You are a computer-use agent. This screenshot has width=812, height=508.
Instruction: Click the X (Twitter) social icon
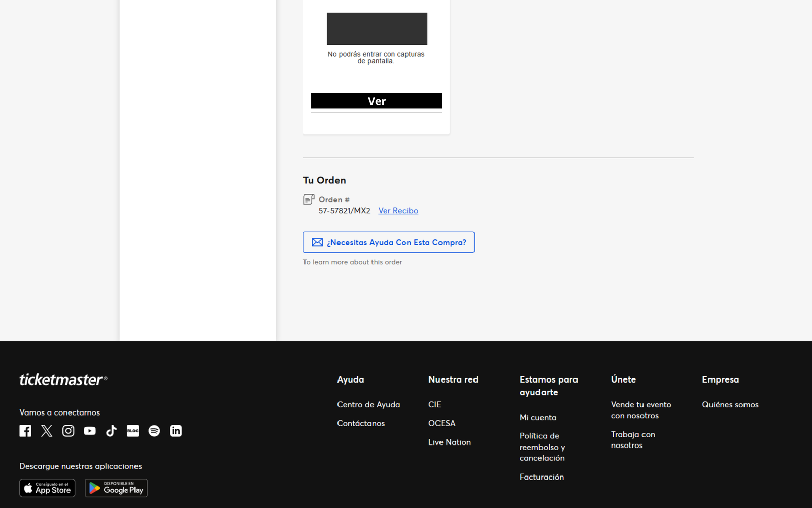pyautogui.click(x=47, y=431)
